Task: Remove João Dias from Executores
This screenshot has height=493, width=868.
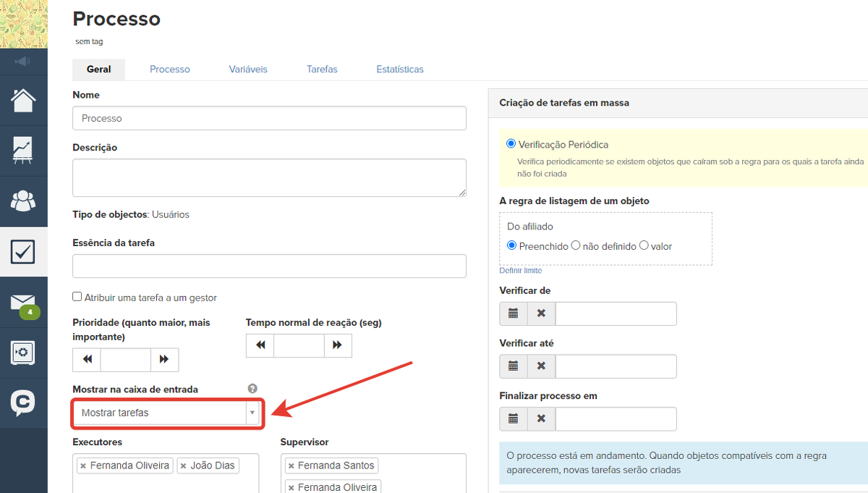Action: pyautogui.click(x=184, y=465)
